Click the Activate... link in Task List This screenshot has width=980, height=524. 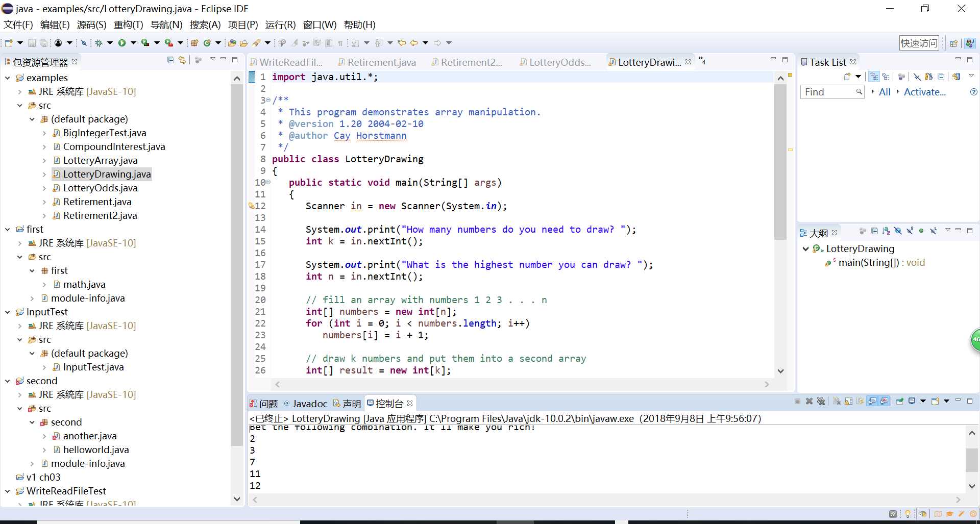[924, 92]
